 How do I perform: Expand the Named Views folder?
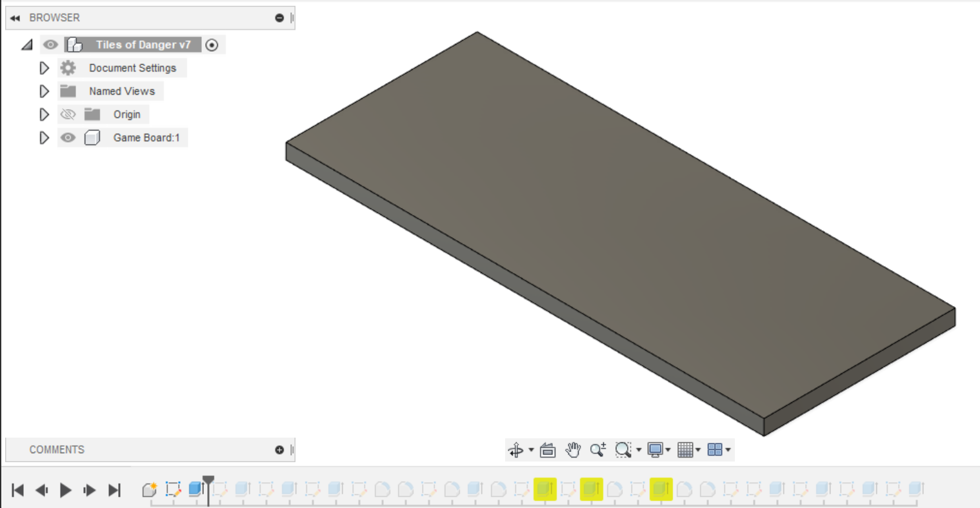coord(44,91)
